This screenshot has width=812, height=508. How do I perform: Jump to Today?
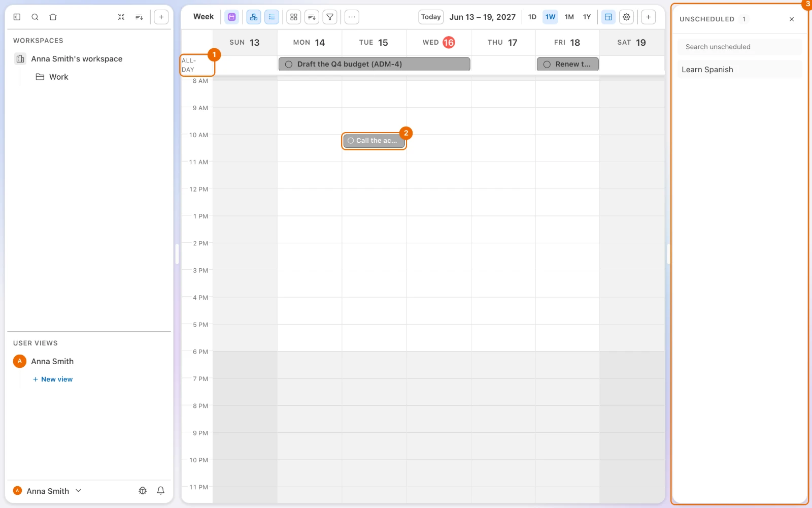(x=431, y=17)
